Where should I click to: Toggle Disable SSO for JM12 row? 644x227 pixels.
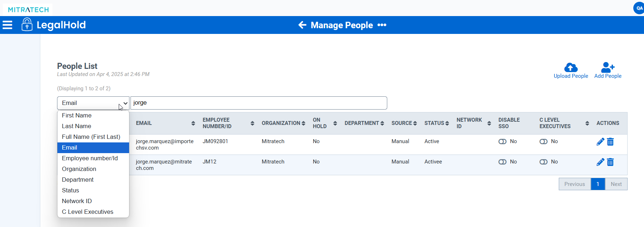[x=502, y=162]
